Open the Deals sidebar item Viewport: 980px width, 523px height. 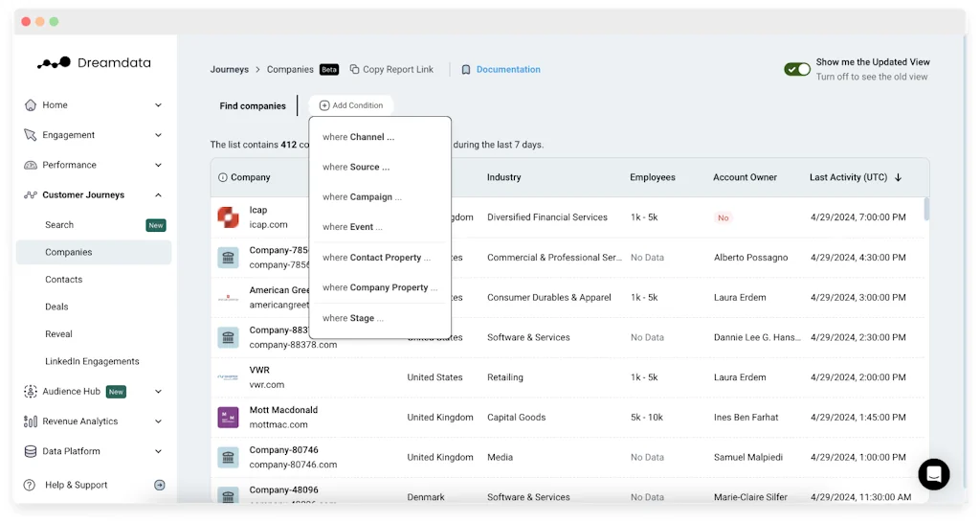coord(94,307)
